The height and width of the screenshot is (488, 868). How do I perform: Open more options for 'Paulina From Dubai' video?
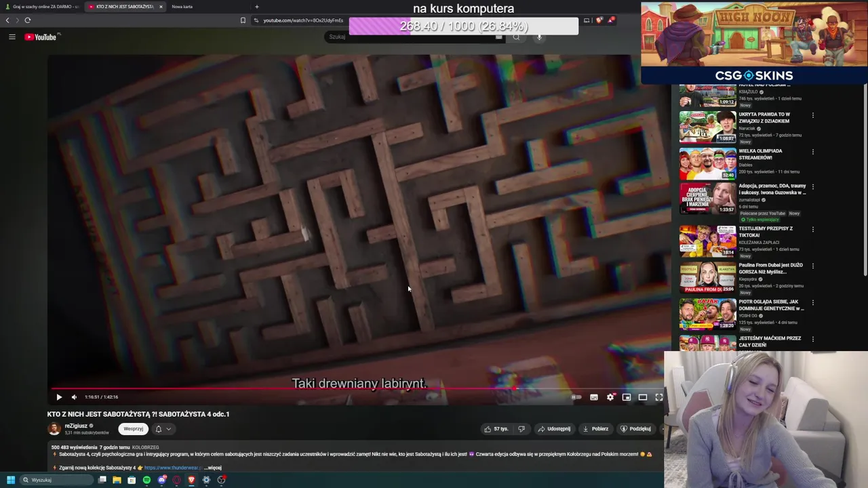[x=812, y=266]
